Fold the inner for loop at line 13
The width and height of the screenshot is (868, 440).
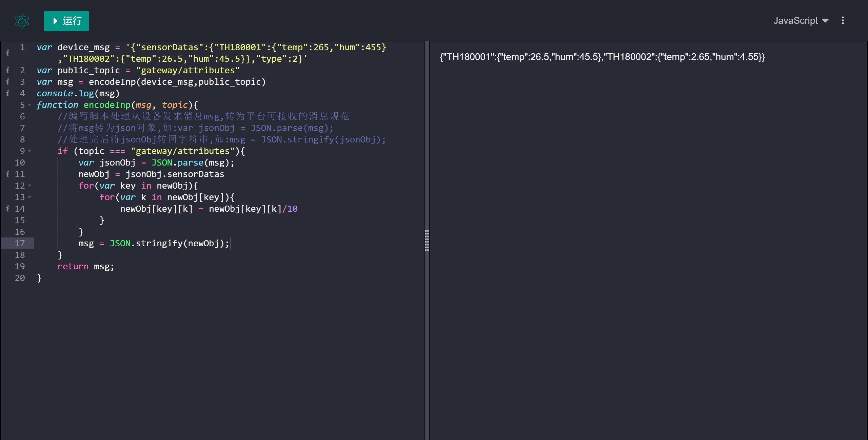coord(30,197)
